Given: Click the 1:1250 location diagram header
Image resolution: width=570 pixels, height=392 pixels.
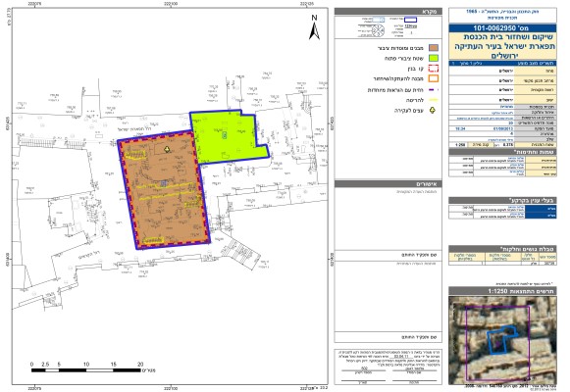Looking at the screenshot, I should 502,291.
